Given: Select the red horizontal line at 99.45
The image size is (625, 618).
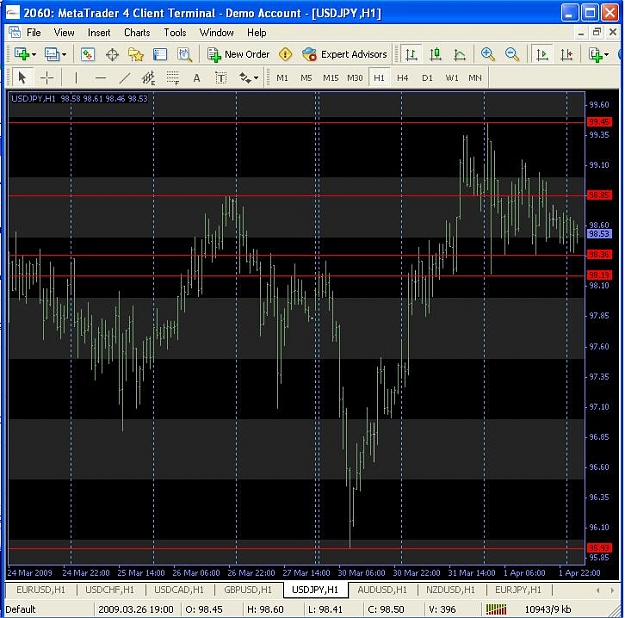Looking at the screenshot, I should [x=297, y=123].
